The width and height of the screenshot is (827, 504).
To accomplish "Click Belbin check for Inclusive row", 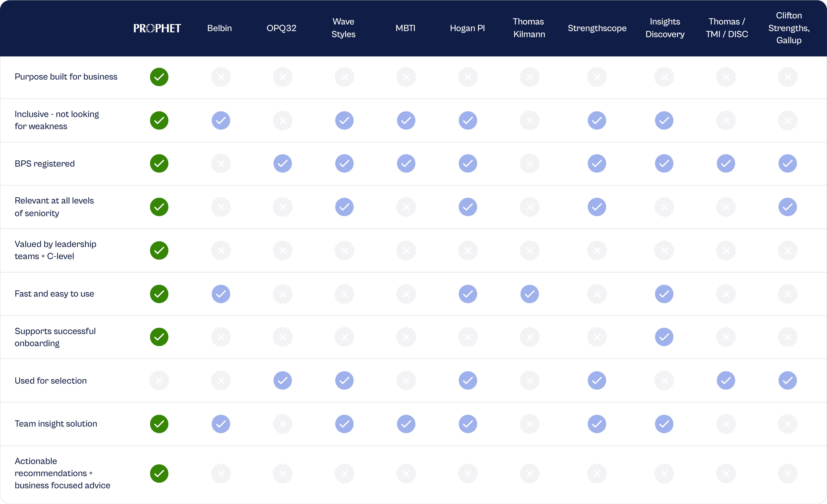I will click(x=221, y=120).
